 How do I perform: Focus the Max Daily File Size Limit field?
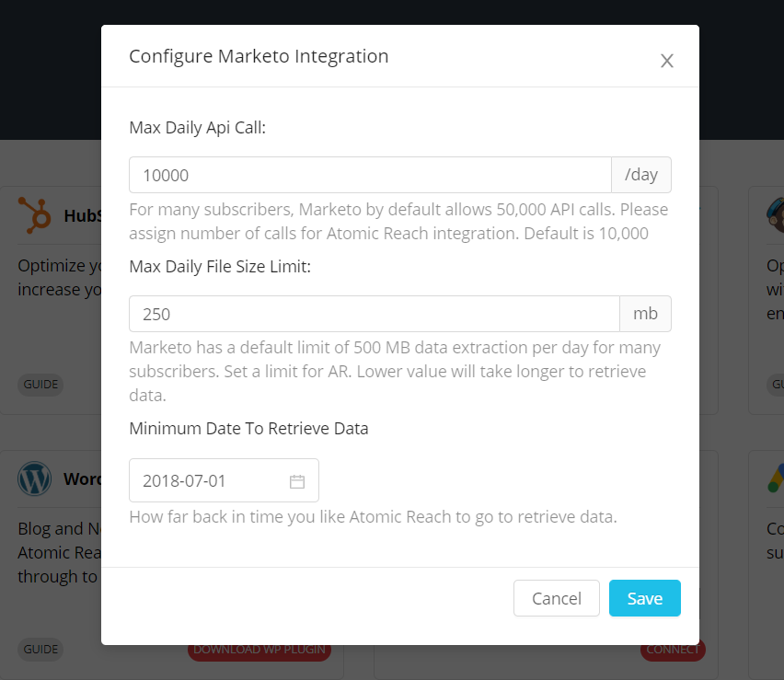375,314
